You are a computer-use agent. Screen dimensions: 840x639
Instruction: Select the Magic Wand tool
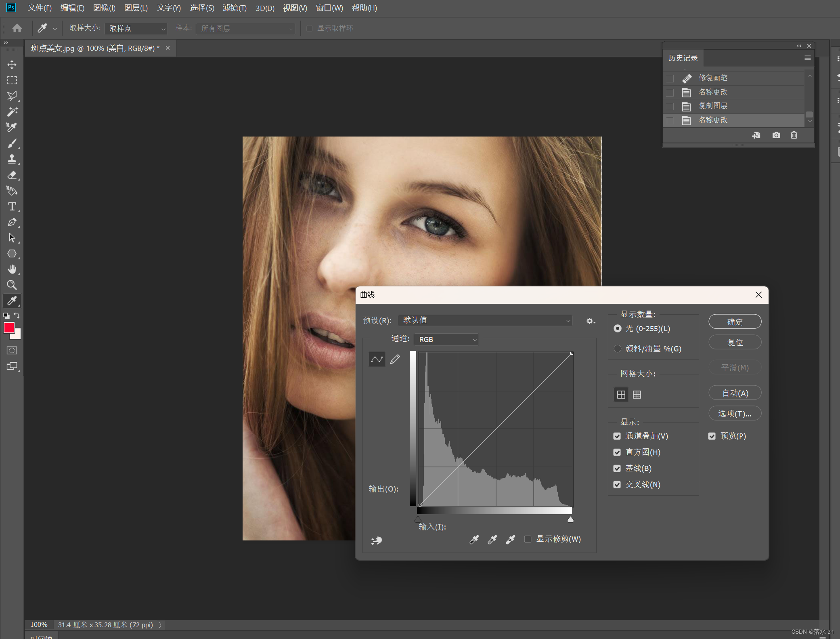tap(12, 111)
